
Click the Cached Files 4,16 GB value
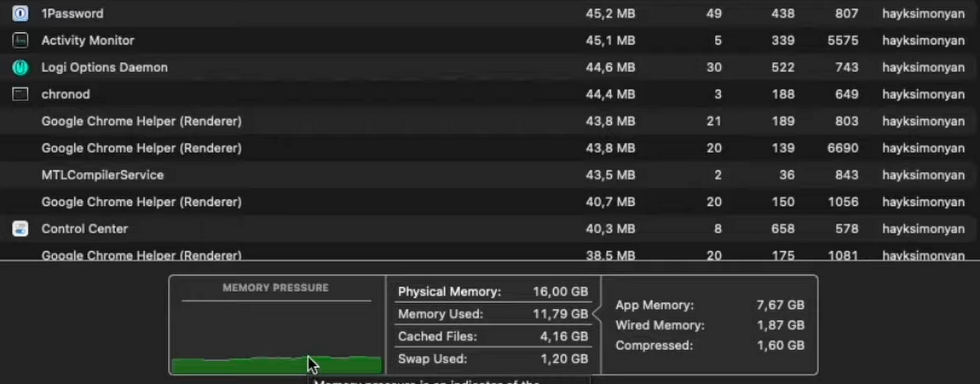click(563, 336)
